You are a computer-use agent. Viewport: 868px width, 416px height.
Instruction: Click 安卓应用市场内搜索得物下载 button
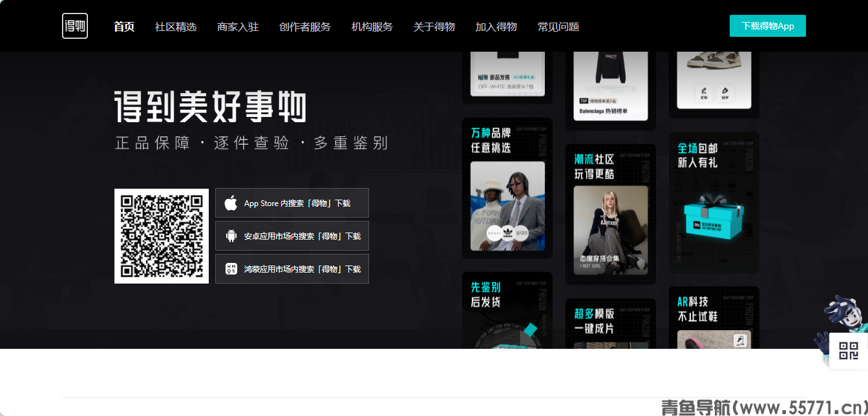292,236
